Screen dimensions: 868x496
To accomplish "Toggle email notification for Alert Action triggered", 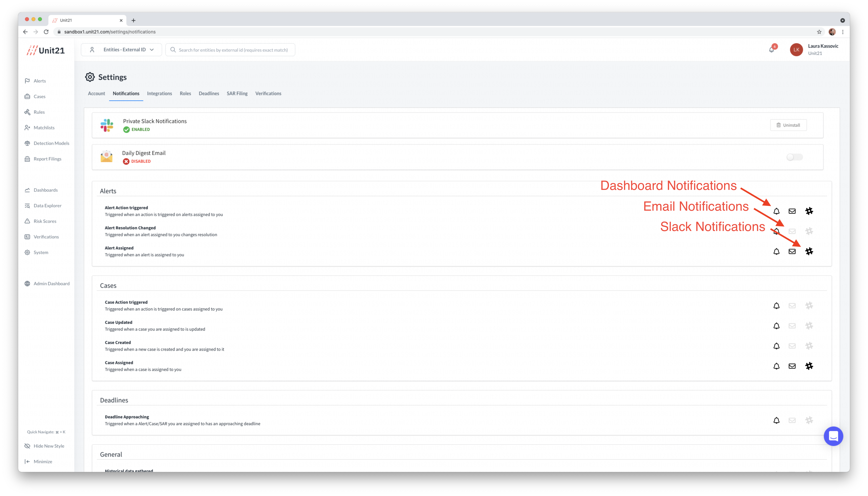I will [792, 211].
